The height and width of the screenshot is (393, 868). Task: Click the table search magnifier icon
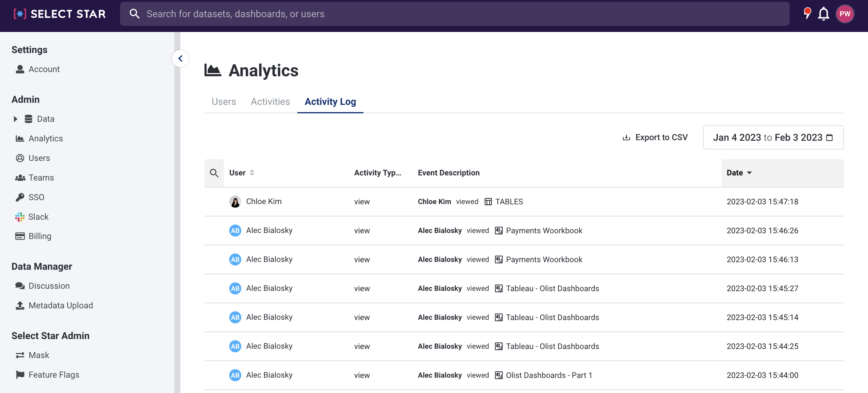[x=214, y=173]
